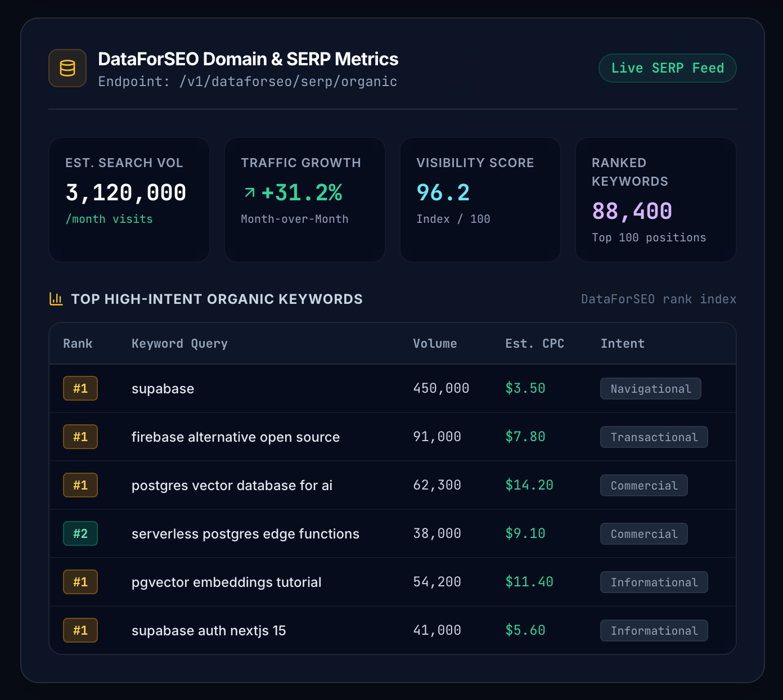This screenshot has width=783, height=700.
Task: Click Informational tag for supabase auth nextjs
Action: [x=654, y=631]
